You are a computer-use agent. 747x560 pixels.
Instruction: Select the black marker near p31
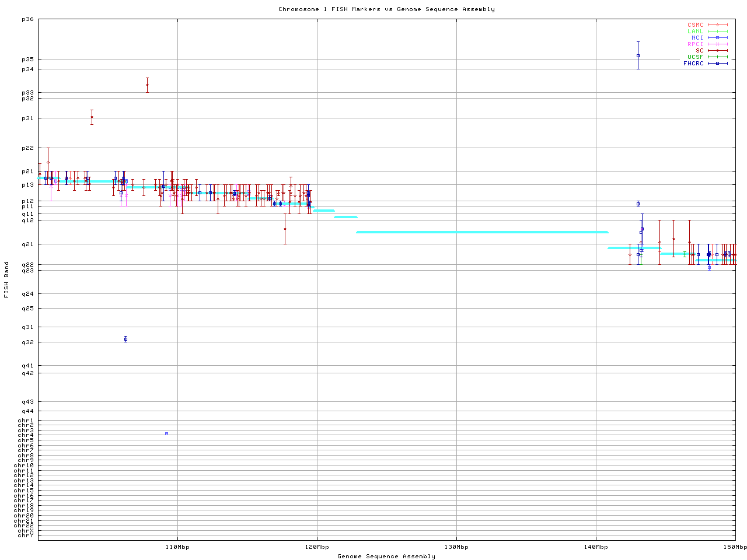coord(92,117)
